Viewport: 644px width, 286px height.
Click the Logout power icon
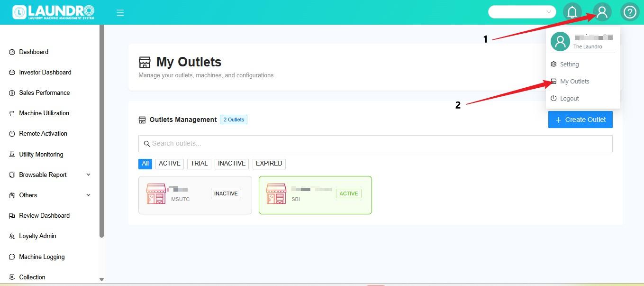pos(553,98)
